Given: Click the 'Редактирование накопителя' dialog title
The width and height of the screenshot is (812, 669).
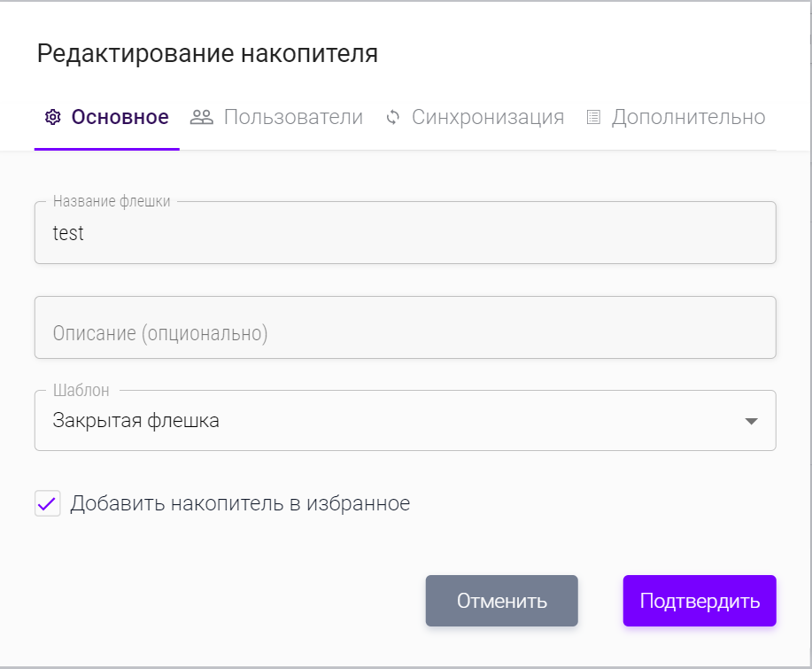Looking at the screenshot, I should tap(207, 54).
